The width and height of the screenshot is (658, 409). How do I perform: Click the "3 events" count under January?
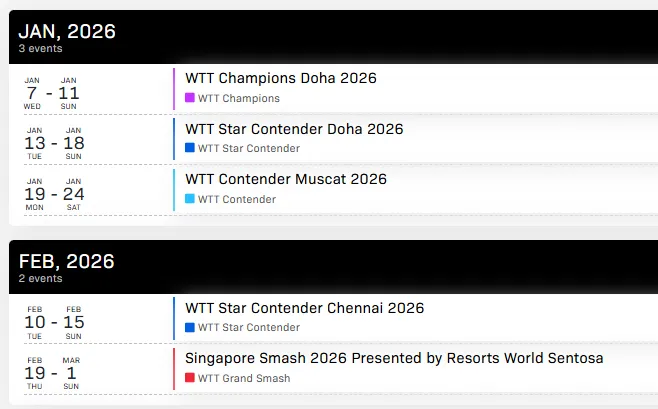40,48
